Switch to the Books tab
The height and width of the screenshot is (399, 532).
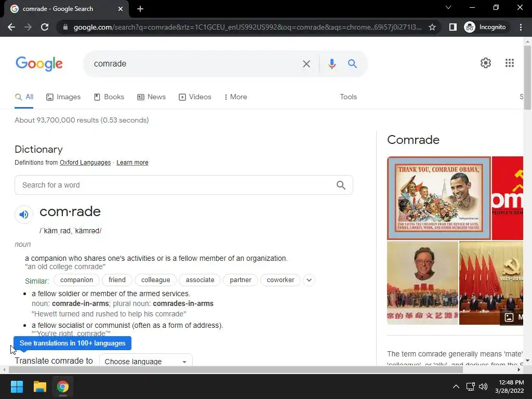tap(109, 97)
